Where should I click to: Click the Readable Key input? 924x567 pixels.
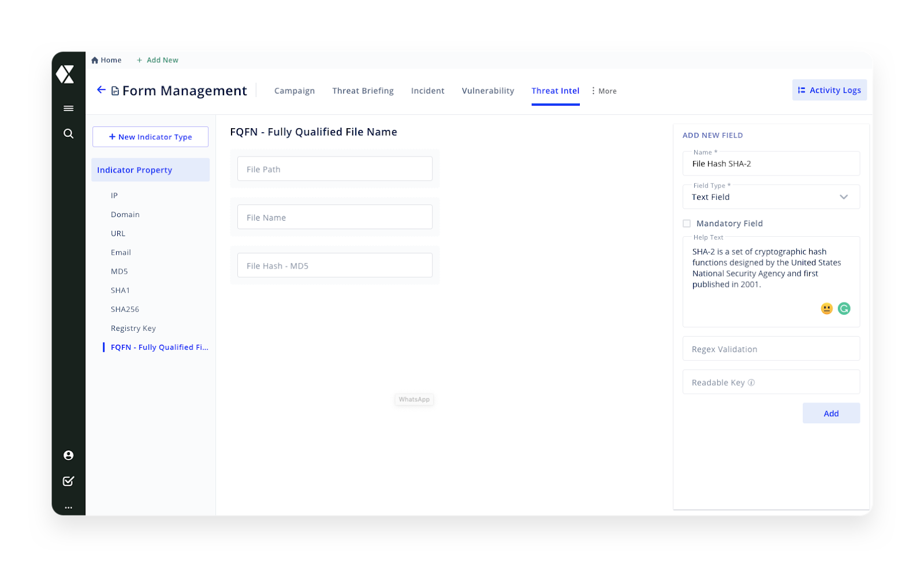point(771,382)
